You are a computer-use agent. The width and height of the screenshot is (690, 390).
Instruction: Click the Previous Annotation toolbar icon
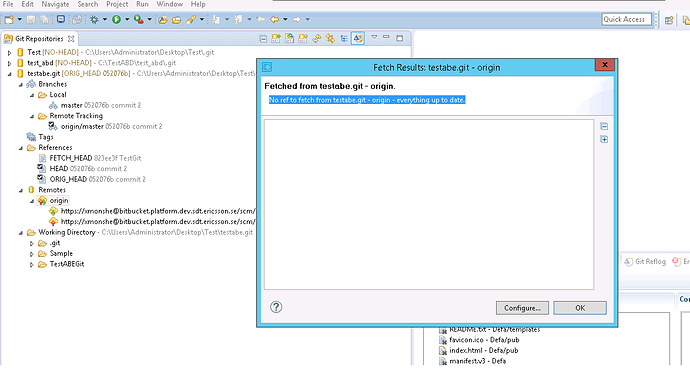point(238,19)
